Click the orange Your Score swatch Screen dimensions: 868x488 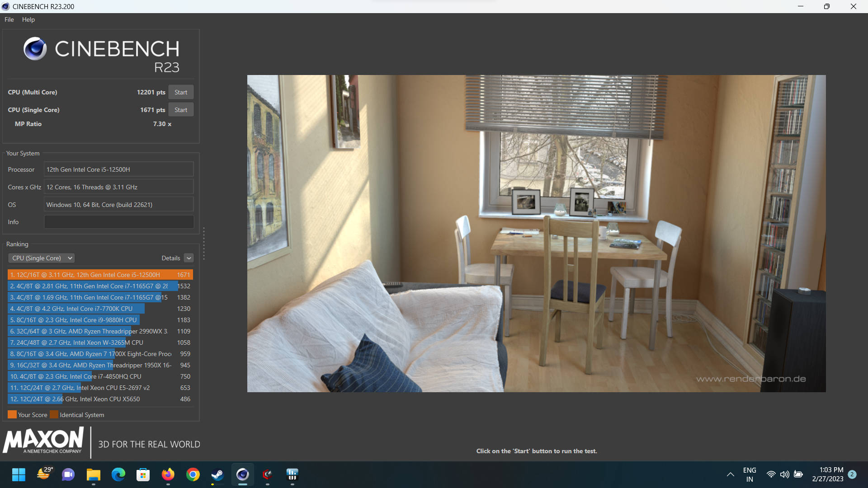[12, 414]
